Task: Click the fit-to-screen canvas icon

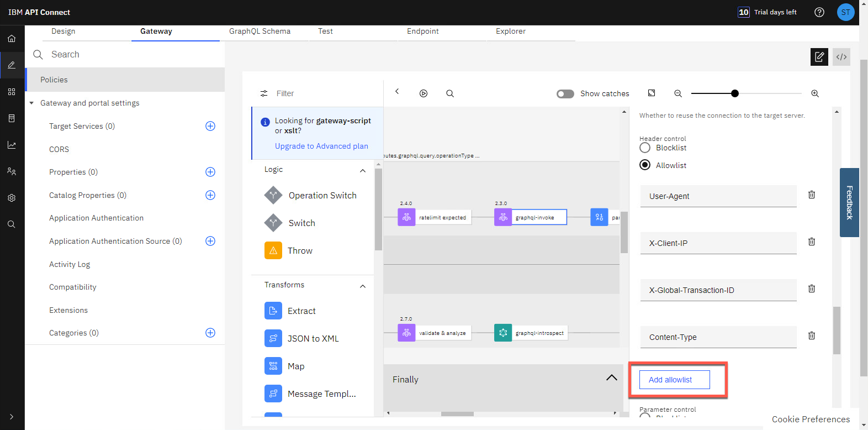Action: coord(652,93)
